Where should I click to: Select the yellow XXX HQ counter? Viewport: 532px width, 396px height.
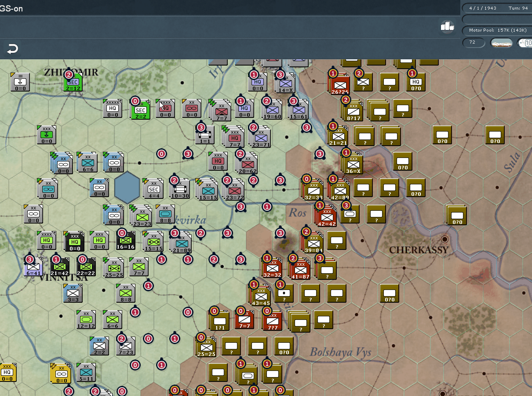pos(7,372)
